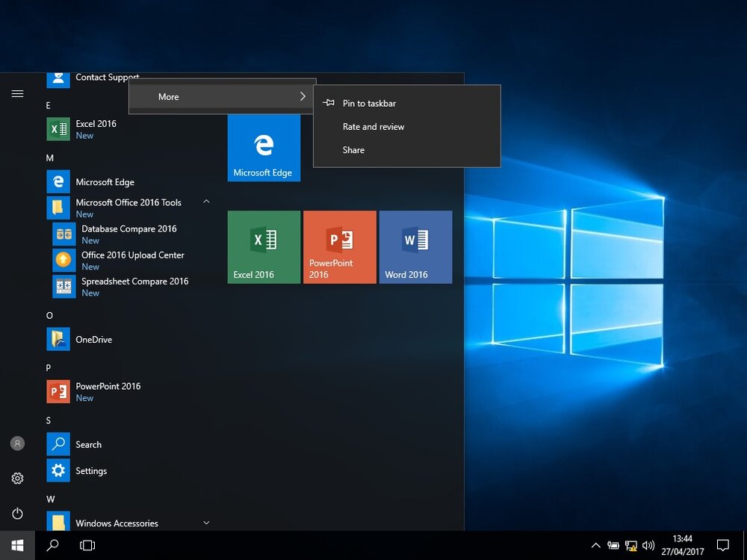Select Share from the submenu
This screenshot has width=747, height=560.
[x=406, y=150]
